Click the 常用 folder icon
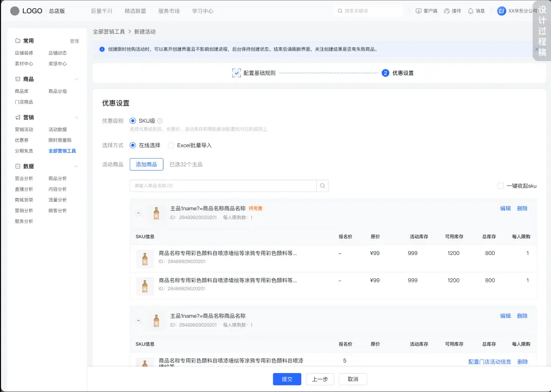551x392 pixels. (17, 41)
